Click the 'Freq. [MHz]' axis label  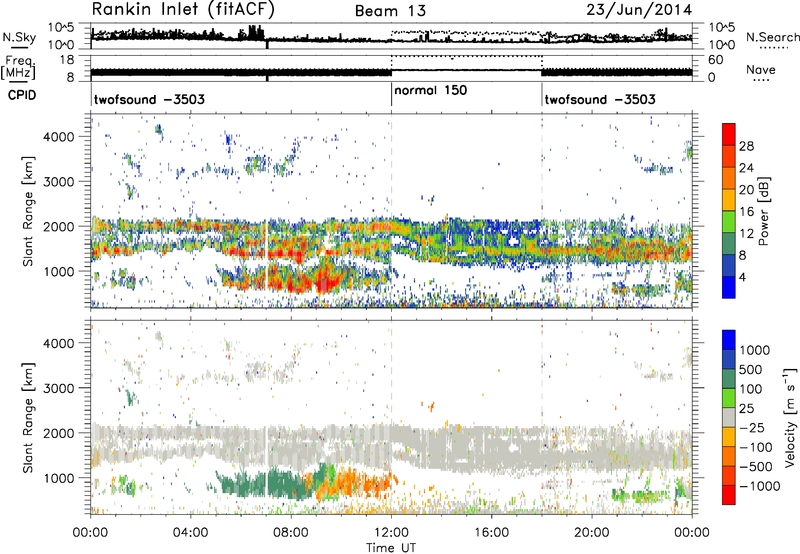click(x=18, y=67)
